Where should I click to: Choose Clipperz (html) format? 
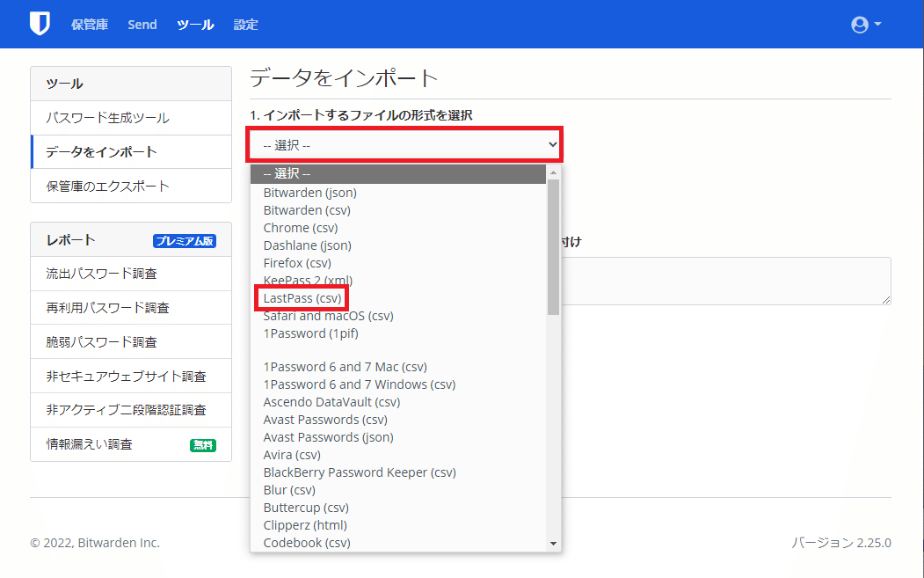[x=398, y=525]
